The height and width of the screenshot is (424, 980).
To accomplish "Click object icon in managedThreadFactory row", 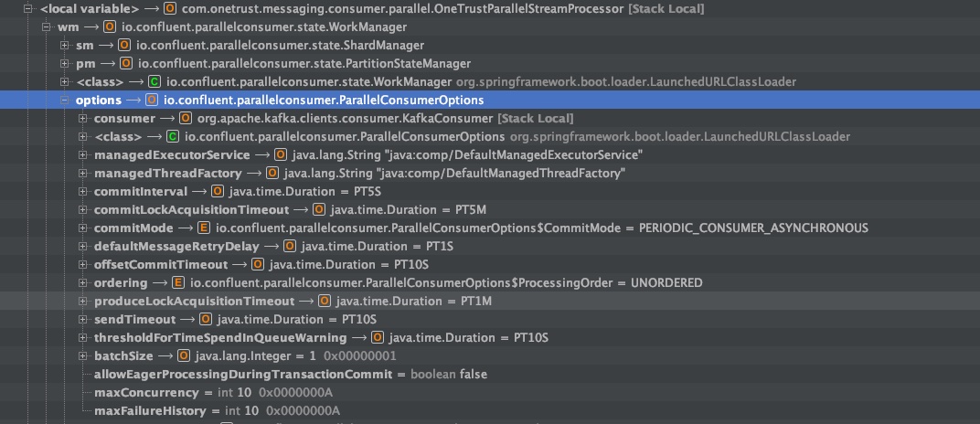I will click(x=272, y=174).
